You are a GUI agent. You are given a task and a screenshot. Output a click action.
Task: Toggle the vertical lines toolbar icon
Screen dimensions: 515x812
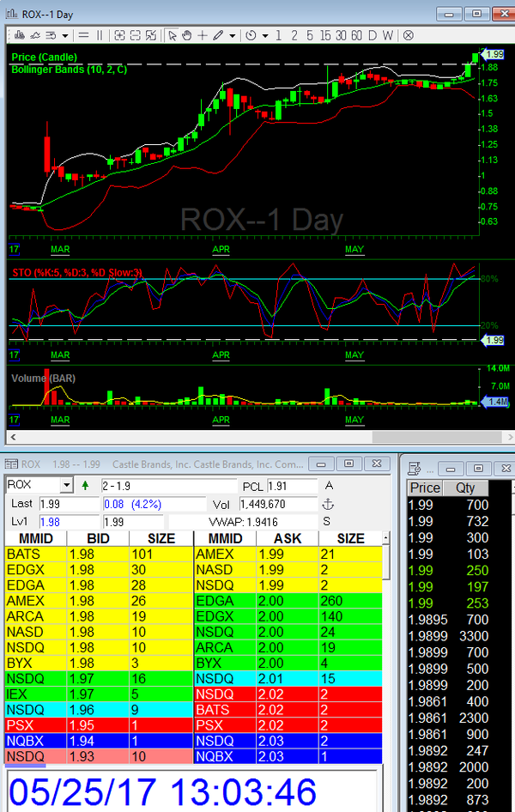tap(100, 35)
